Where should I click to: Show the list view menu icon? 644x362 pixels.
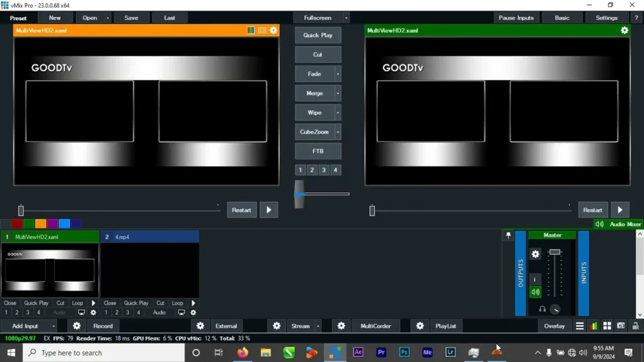click(579, 326)
